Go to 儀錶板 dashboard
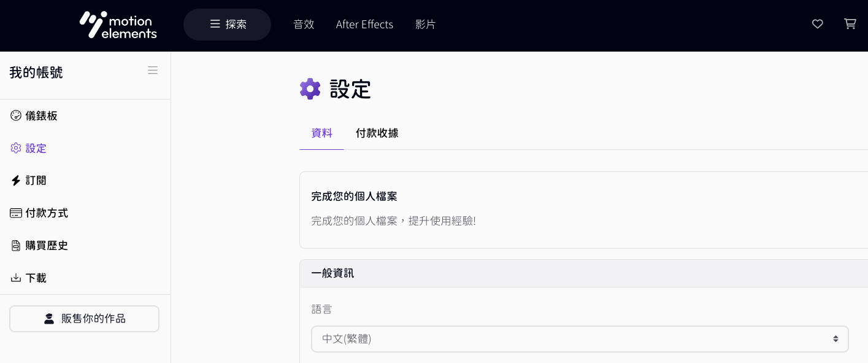Screen dimensions: 868x363 34,115
